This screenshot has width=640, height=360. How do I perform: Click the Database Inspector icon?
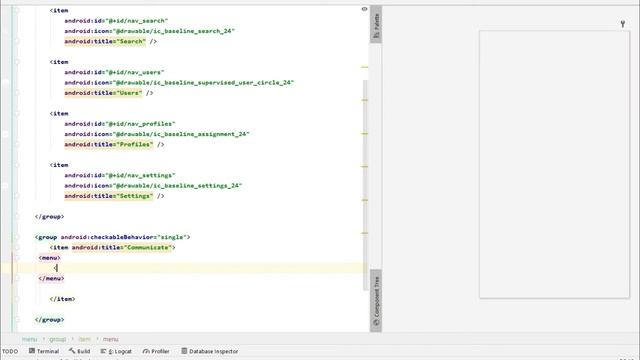[x=184, y=351]
